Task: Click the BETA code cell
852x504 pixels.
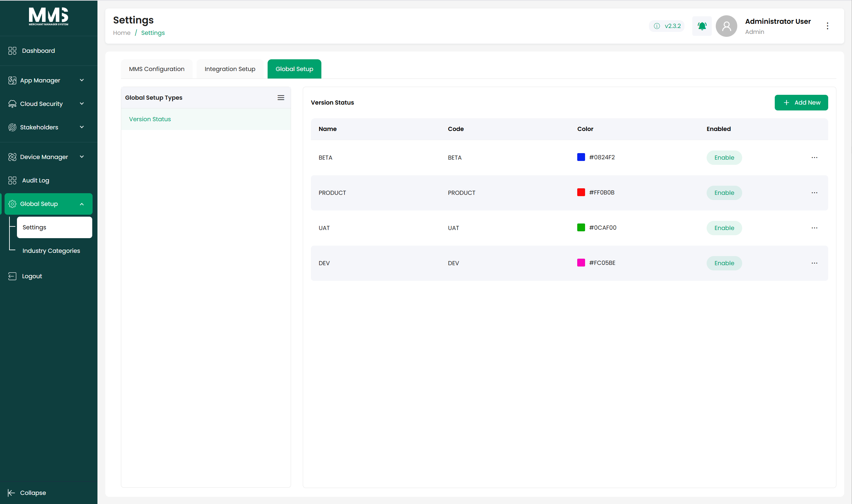Action: 455,158
